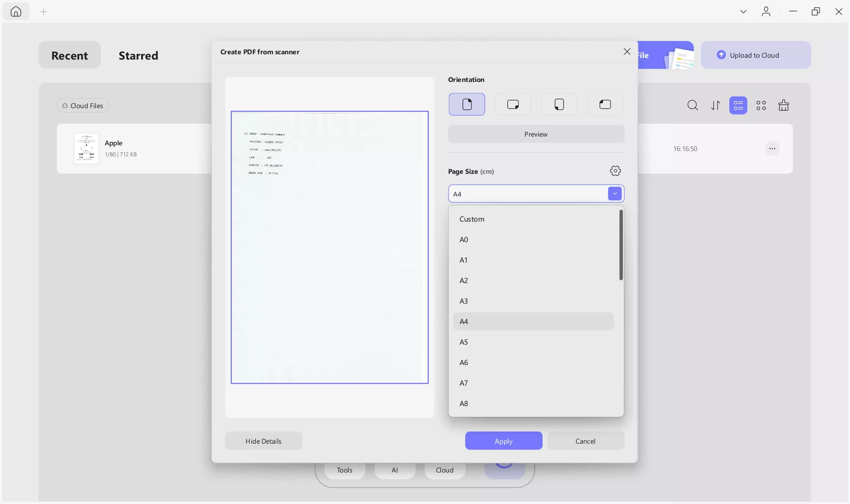This screenshot has width=850, height=504.
Task: Choose A3 from page size list
Action: tap(464, 301)
